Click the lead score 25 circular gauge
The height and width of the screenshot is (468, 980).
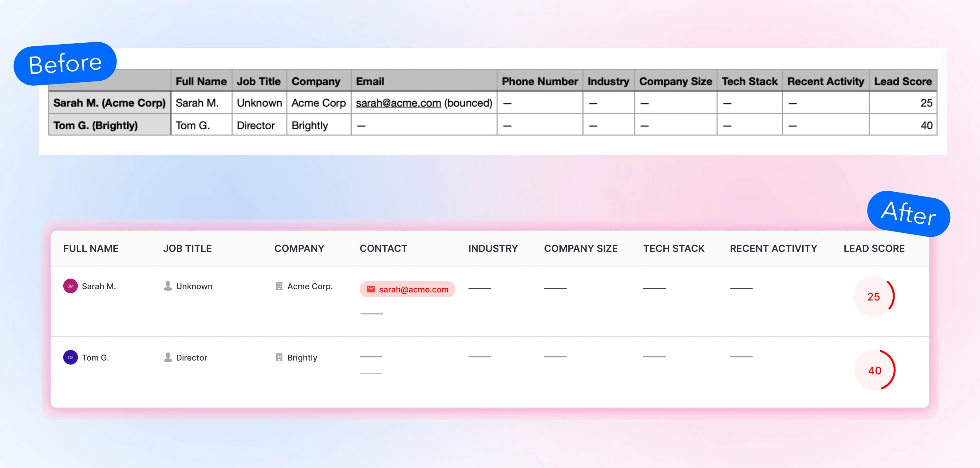[x=874, y=296]
